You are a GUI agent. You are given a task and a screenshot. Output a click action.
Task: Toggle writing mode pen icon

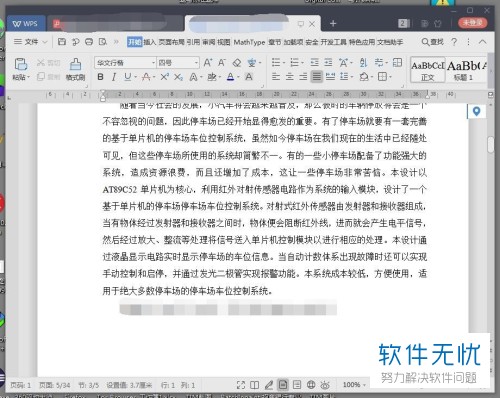click(x=269, y=385)
